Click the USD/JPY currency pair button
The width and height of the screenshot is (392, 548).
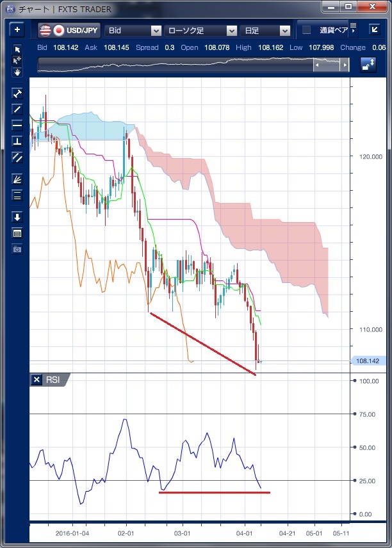coord(69,30)
